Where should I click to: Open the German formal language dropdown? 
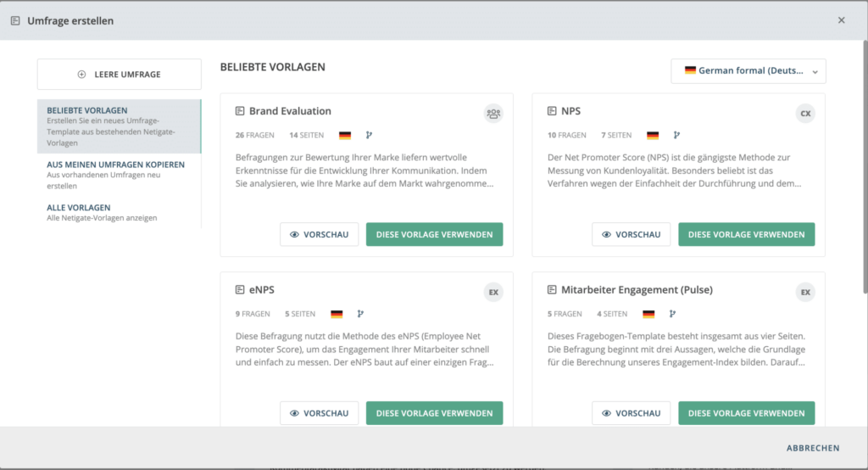(x=748, y=71)
